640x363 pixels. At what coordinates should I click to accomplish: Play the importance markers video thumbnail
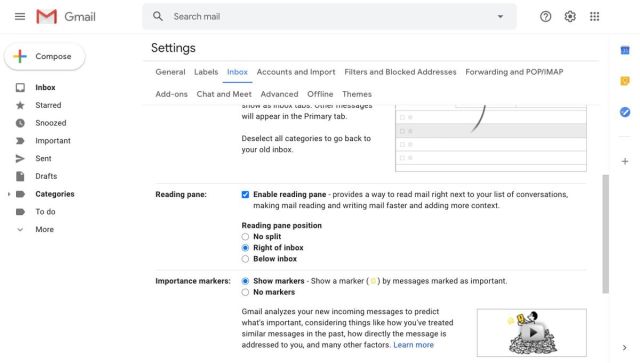[x=532, y=332]
